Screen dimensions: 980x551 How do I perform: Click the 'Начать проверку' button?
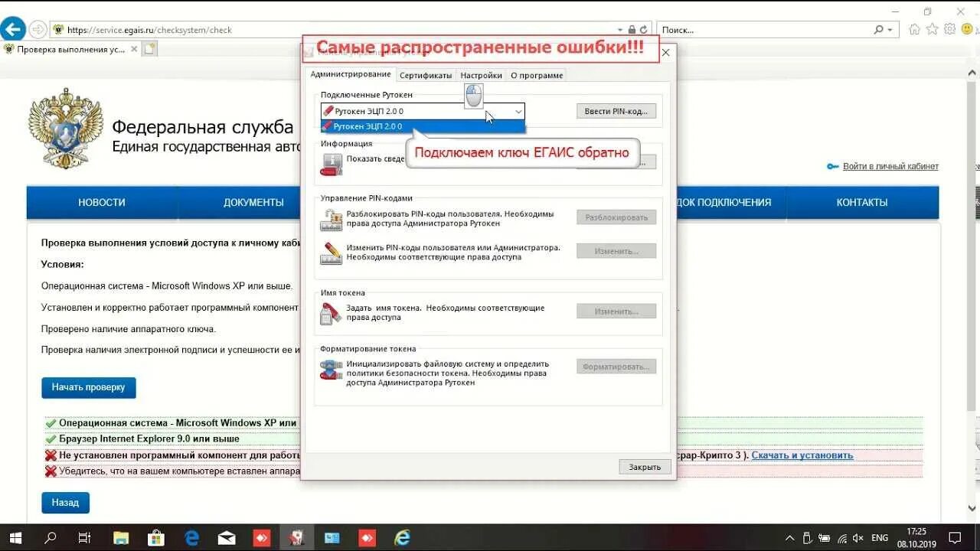pos(89,387)
